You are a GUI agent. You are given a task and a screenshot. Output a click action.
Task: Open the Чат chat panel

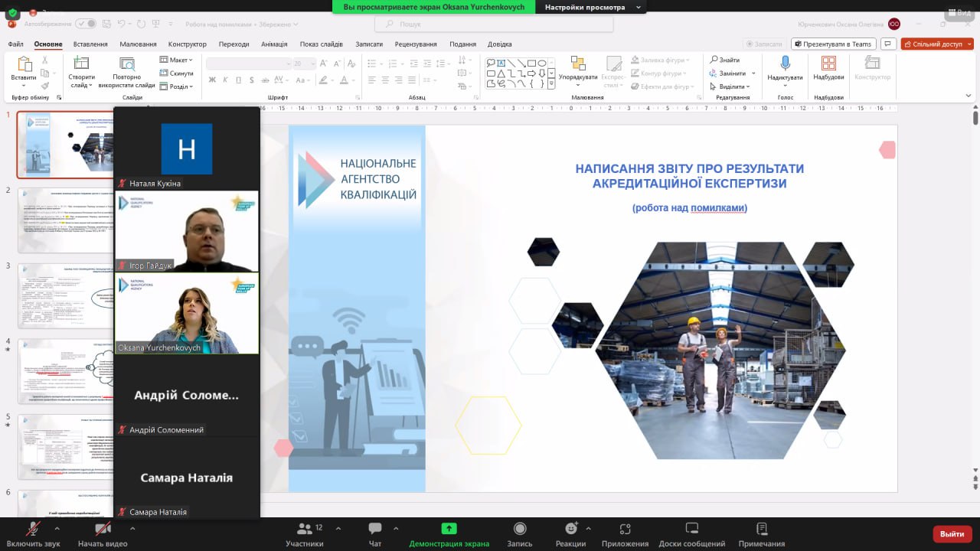click(x=375, y=529)
